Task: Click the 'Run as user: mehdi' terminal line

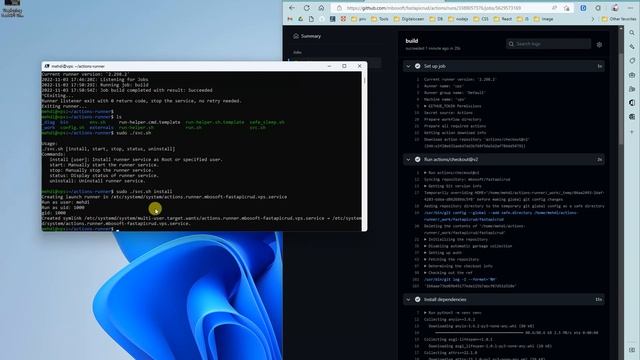Action: point(65,202)
